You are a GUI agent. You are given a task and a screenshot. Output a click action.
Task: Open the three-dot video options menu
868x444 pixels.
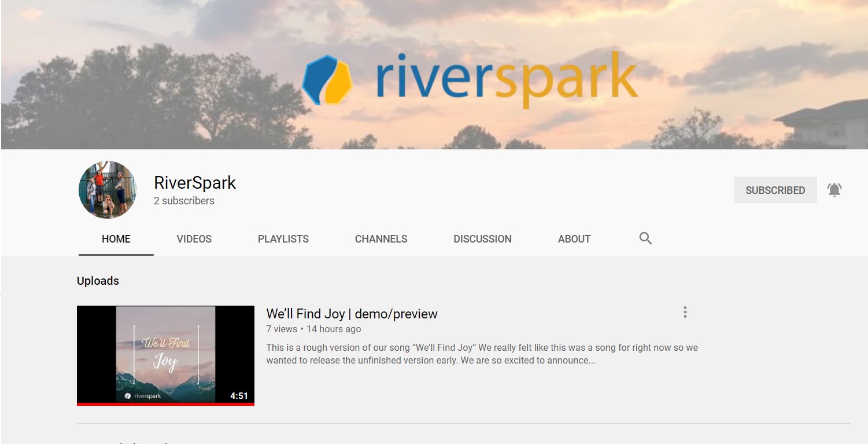[685, 313]
